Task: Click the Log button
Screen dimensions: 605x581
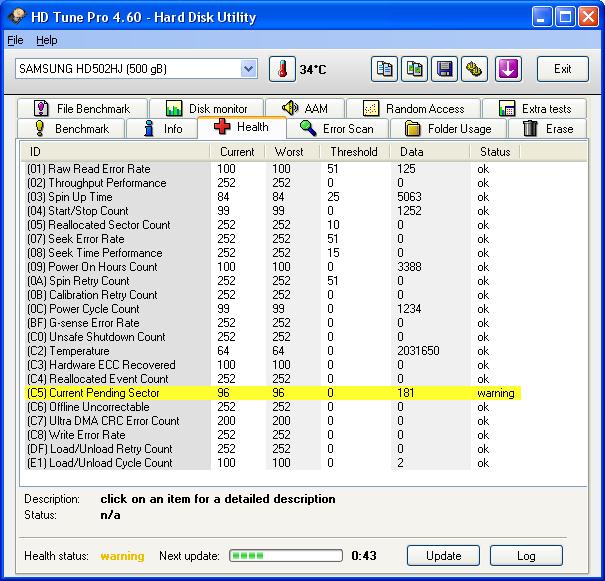Action: coord(526,556)
